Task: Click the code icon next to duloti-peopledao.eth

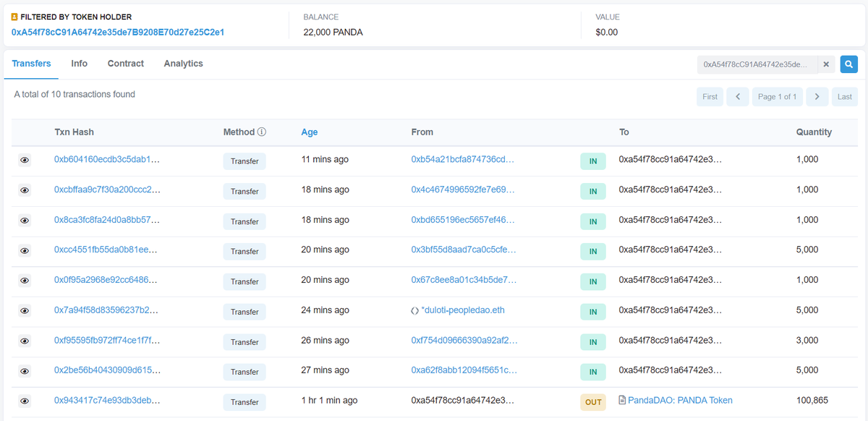Action: pos(414,310)
